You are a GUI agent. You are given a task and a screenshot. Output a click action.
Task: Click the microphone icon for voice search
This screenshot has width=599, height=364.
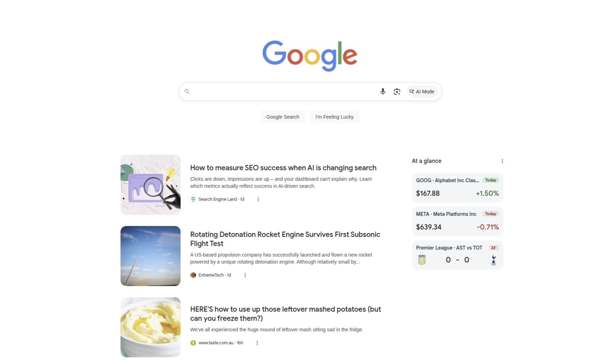[382, 91]
